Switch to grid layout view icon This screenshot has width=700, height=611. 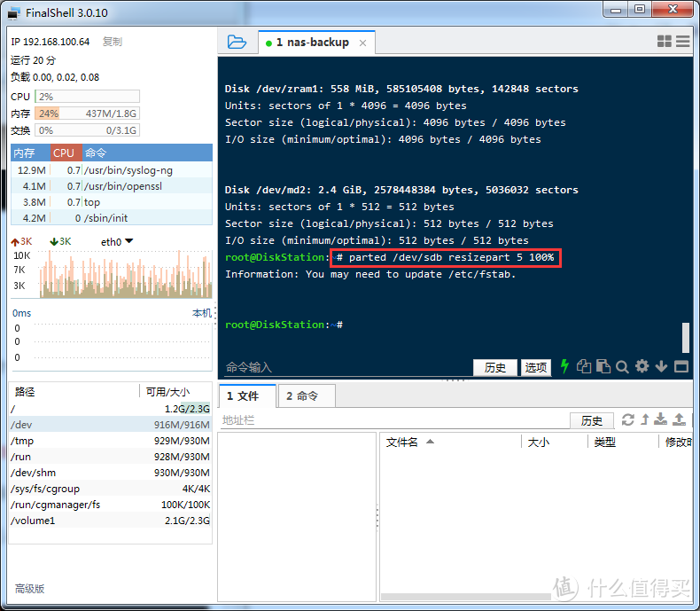pyautogui.click(x=665, y=42)
